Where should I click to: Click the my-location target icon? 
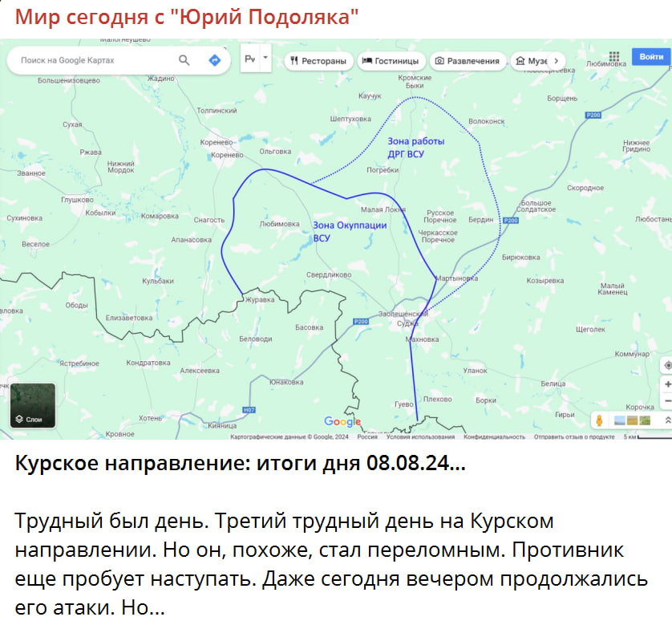[x=667, y=365]
